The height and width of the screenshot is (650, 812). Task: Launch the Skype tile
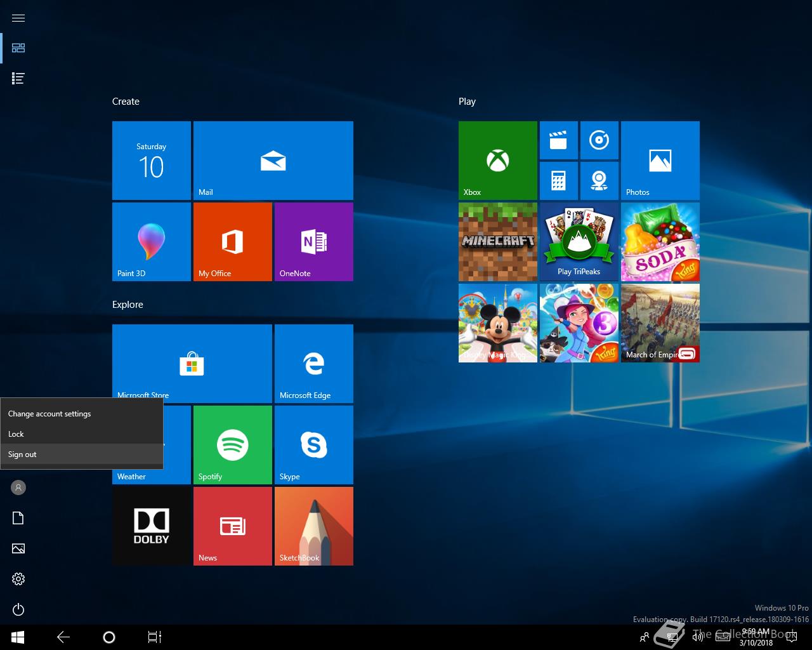(314, 445)
